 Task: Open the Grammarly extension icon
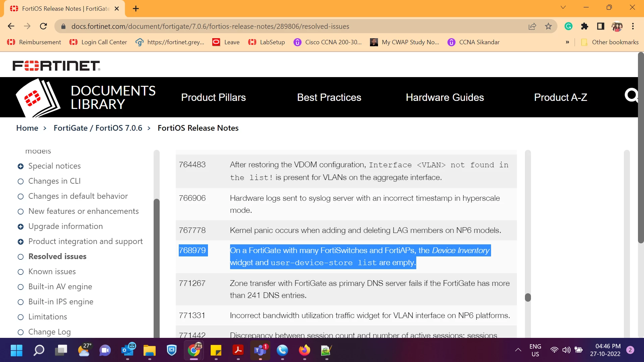coord(569,26)
